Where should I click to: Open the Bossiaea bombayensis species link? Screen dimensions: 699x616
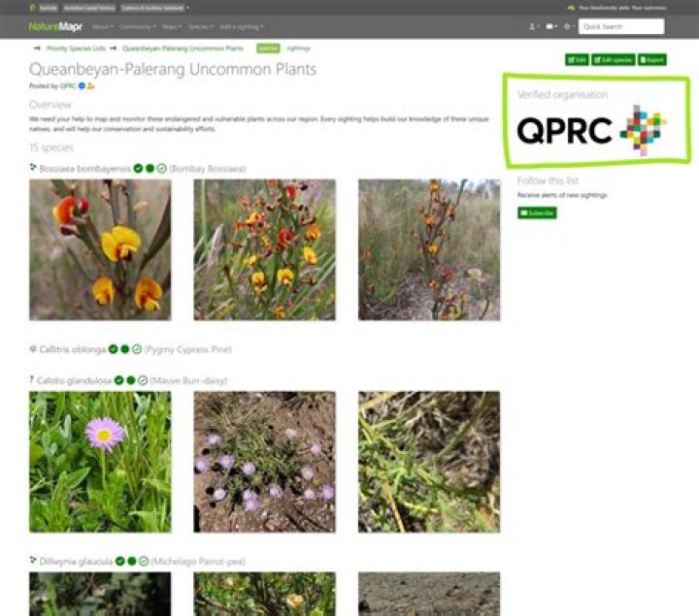tap(85, 169)
